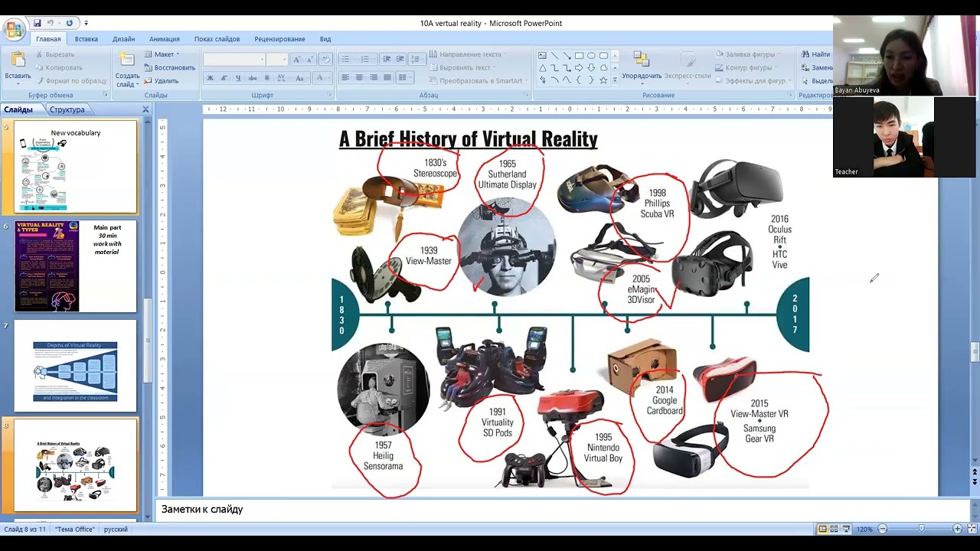Open the Показ слайдов ribbon tab
The height and width of the screenshot is (551, 980).
click(x=217, y=39)
